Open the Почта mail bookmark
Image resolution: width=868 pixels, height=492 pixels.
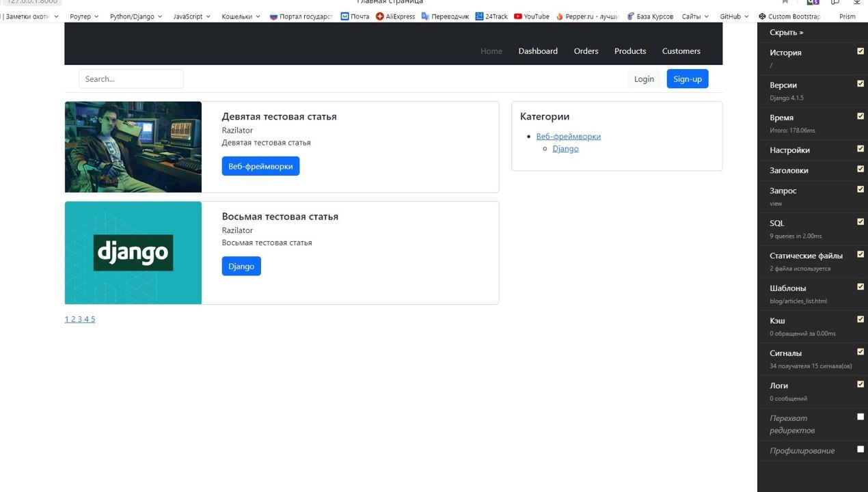[x=355, y=16]
